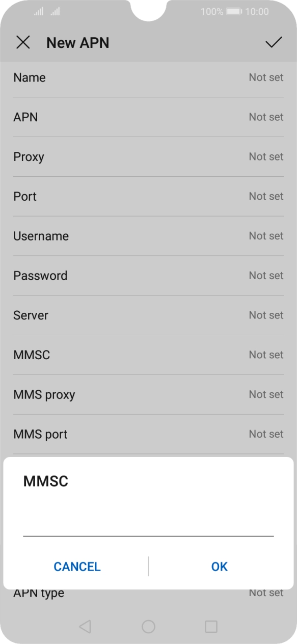Tap the Server setting row
The height and width of the screenshot is (644, 297).
point(148,315)
